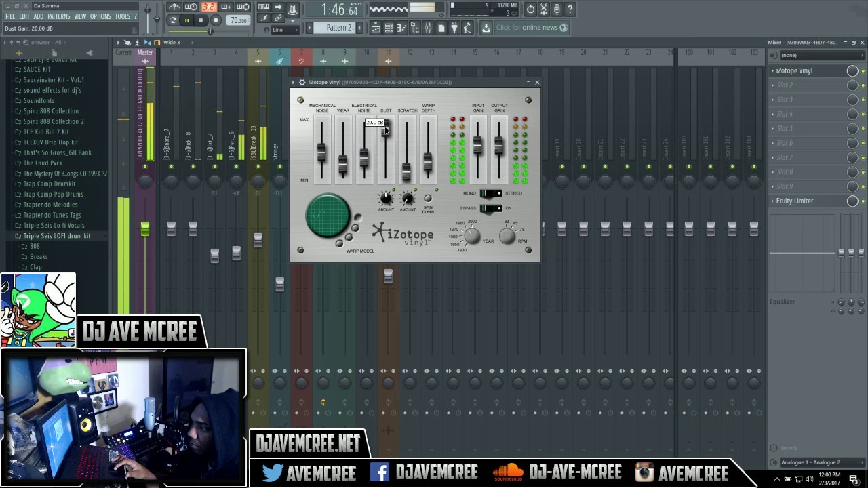Click the audio editor scissors icon
868x488 pixels.
[x=543, y=9]
